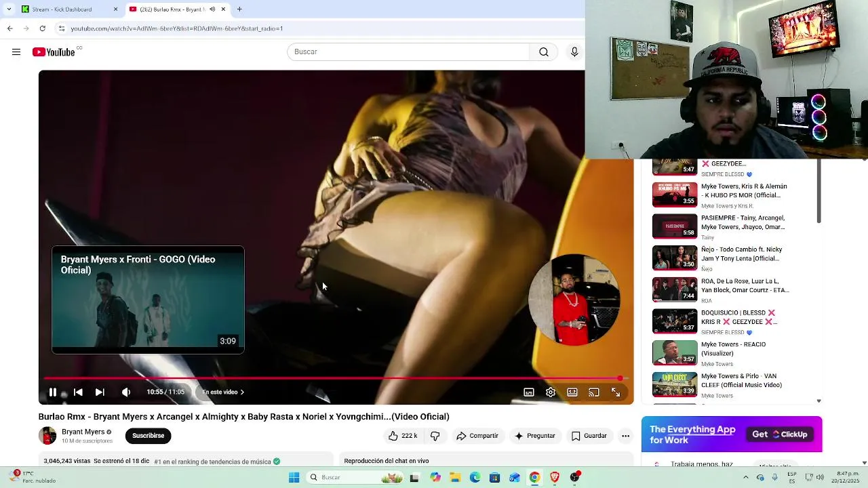Viewport: 868px width, 488px height.
Task: Open Bryant Myers channel name link
Action: click(x=83, y=432)
